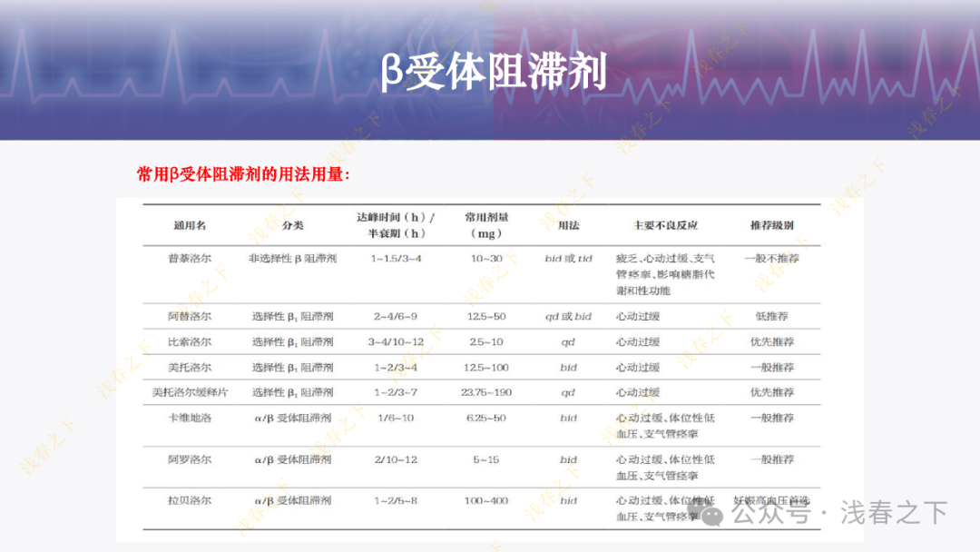Click 一般不推荐 rating for 普萘洛尔
This screenshot has width=980, height=552.
772,257
